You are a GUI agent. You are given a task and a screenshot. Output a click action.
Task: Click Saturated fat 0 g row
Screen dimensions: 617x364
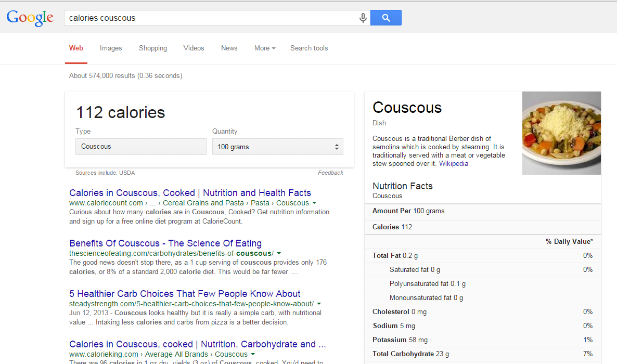click(482, 269)
